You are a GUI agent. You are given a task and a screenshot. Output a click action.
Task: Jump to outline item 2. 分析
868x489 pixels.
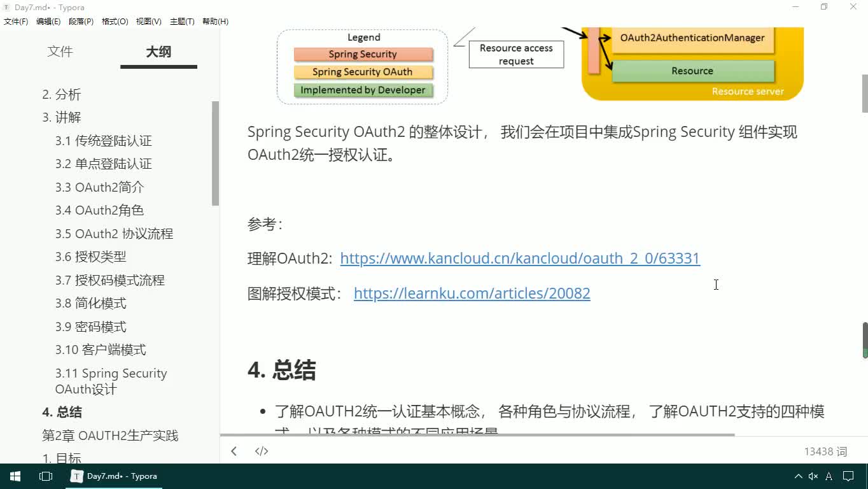62,94
